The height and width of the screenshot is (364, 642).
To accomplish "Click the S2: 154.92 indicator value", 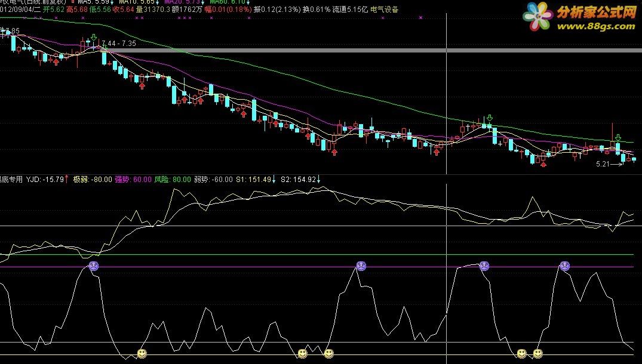I will click(299, 179).
